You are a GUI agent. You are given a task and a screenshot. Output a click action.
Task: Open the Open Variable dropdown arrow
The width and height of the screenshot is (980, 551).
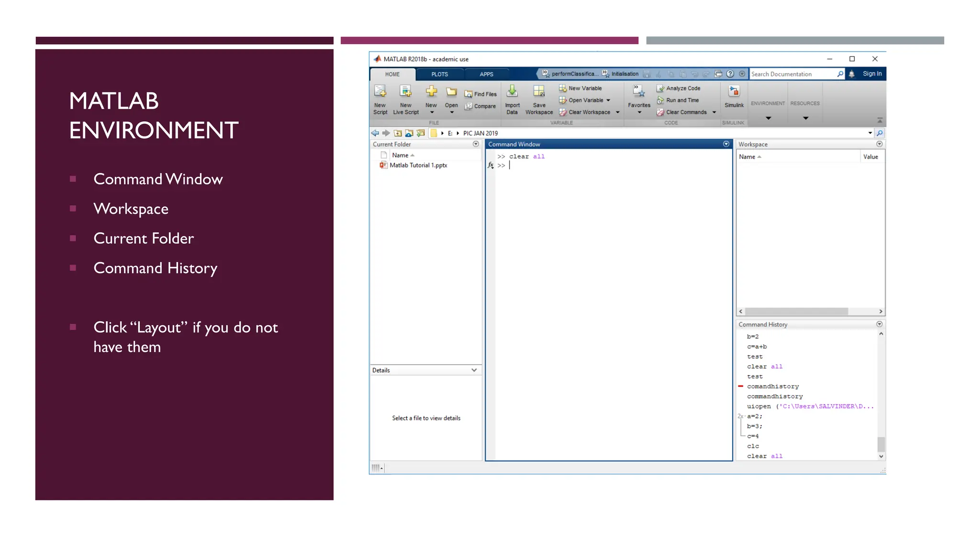pyautogui.click(x=608, y=100)
